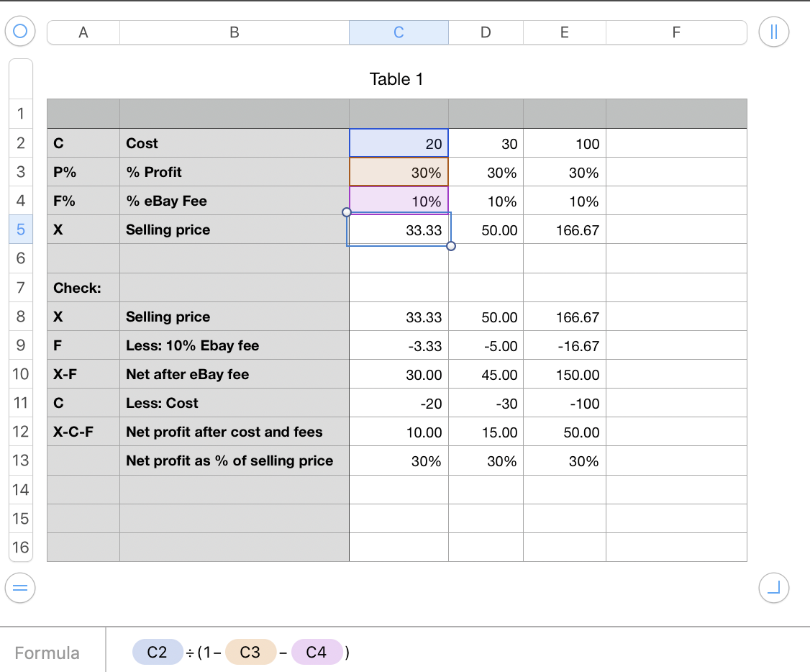Select the blue C2 reference token in the formula
The height and width of the screenshot is (672, 810).
click(157, 652)
